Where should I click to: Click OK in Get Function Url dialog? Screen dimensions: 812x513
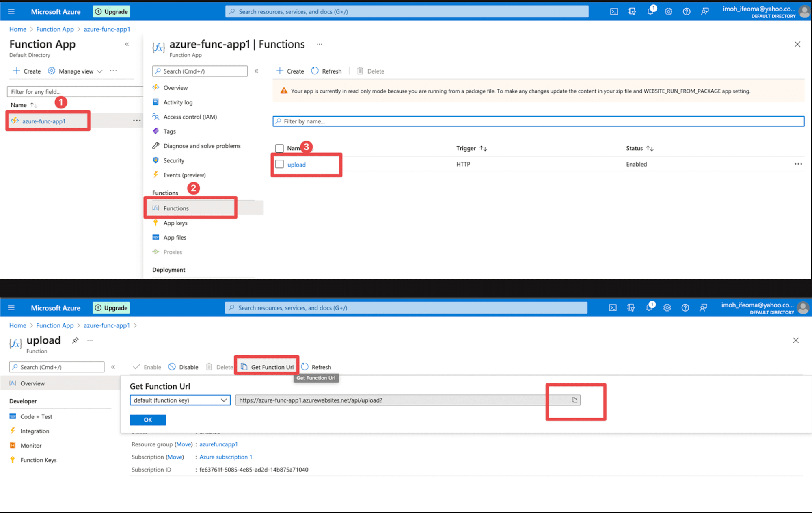pos(148,420)
